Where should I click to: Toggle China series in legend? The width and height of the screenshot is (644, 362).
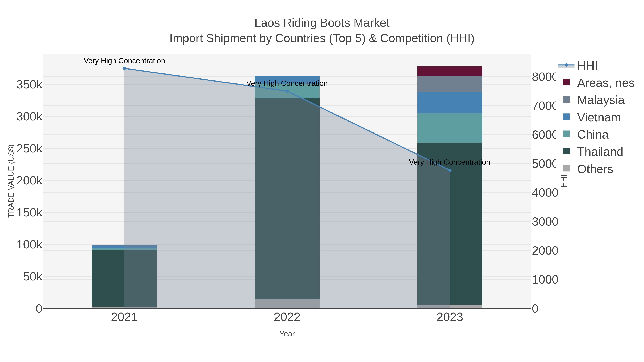pos(586,134)
